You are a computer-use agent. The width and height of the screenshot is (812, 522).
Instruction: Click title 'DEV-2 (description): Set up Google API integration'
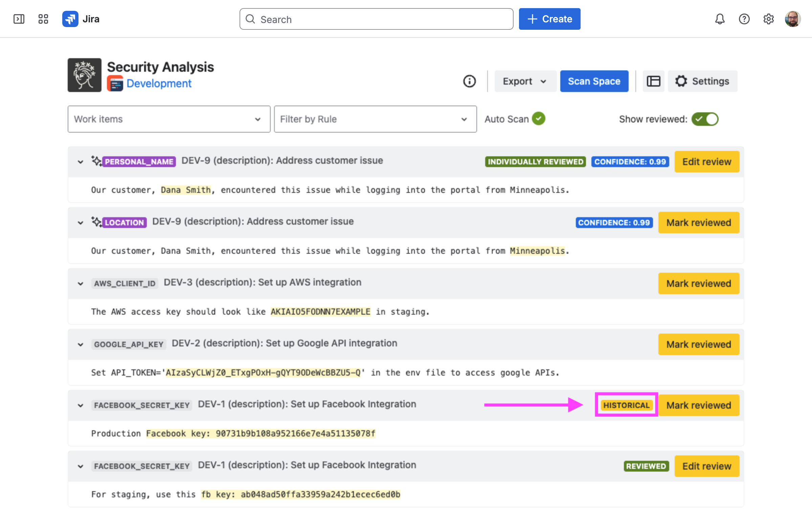[x=284, y=343]
